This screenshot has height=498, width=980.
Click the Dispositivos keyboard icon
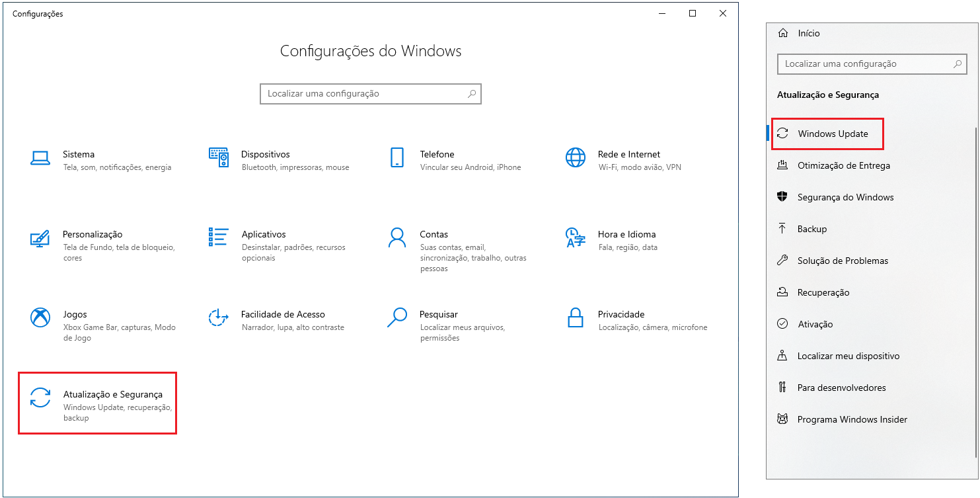click(x=219, y=157)
